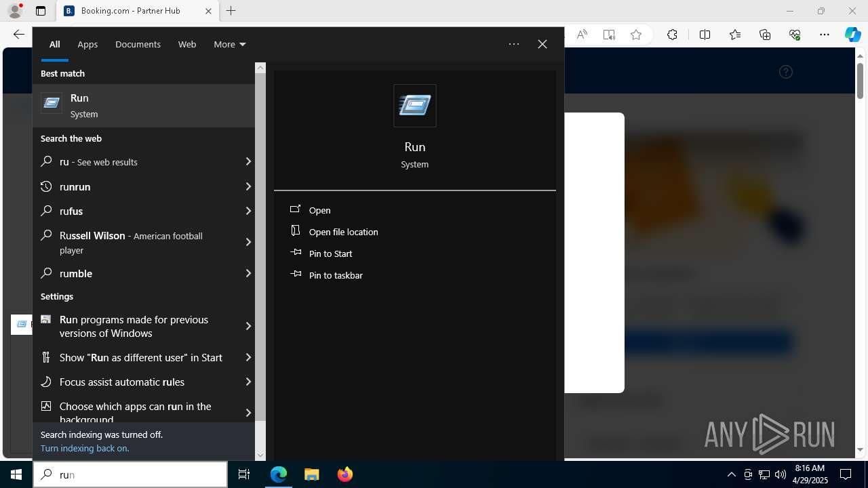
Task: Open Edge Favorites list icon
Action: pyautogui.click(x=735, y=35)
